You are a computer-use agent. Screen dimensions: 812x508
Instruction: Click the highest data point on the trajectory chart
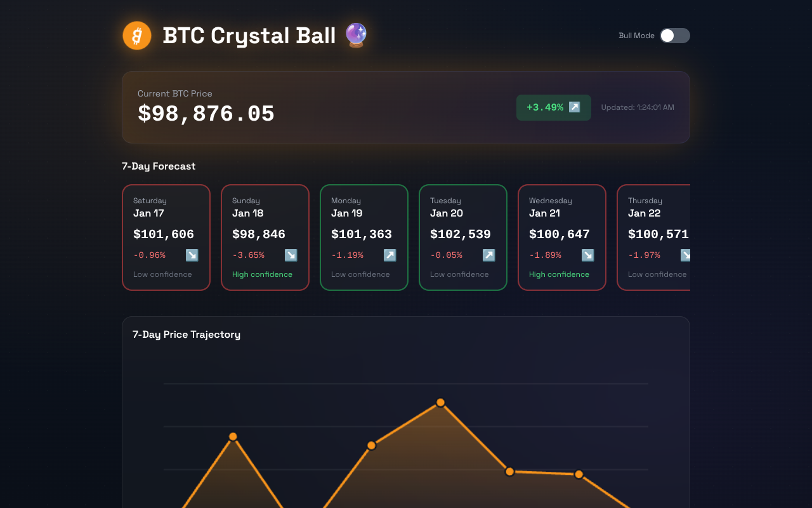point(440,402)
